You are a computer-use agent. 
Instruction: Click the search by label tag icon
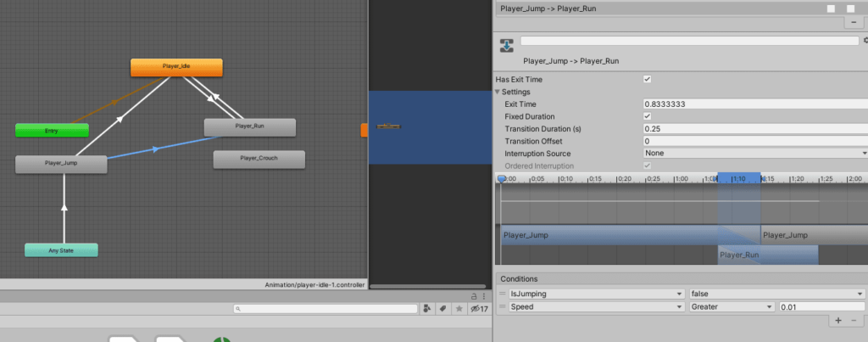tap(442, 309)
